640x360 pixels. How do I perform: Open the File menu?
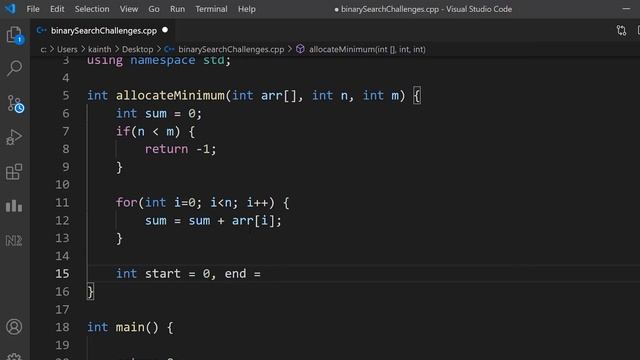33,9
